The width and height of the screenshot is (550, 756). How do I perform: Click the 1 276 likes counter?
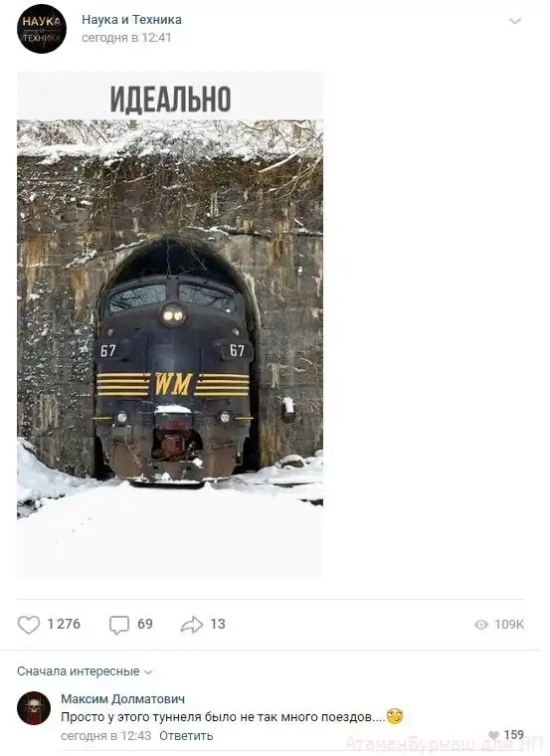[64, 625]
